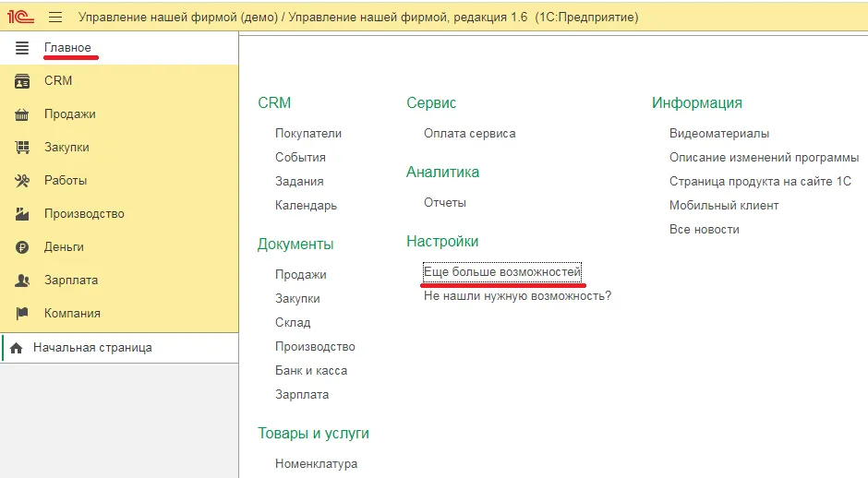Open the Продажи section in sidebar

click(x=119, y=114)
